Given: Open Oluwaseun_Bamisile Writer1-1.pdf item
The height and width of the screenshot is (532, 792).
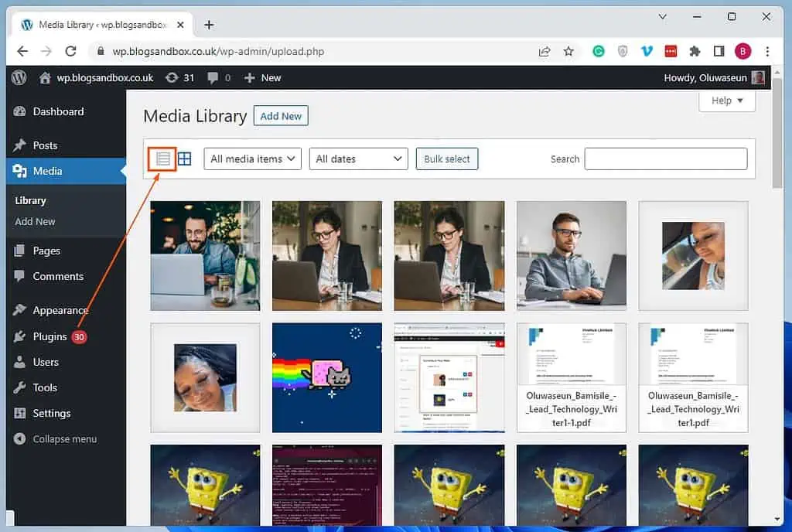Looking at the screenshot, I should [572, 377].
